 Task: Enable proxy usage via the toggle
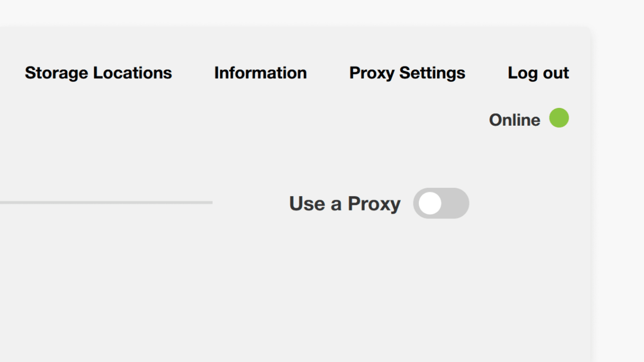click(441, 203)
